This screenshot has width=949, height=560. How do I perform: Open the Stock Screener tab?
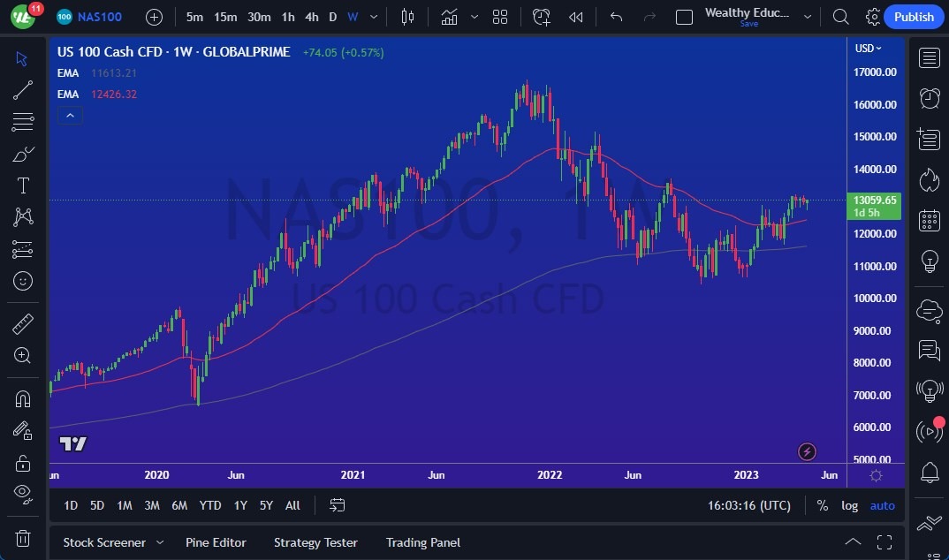pos(104,542)
